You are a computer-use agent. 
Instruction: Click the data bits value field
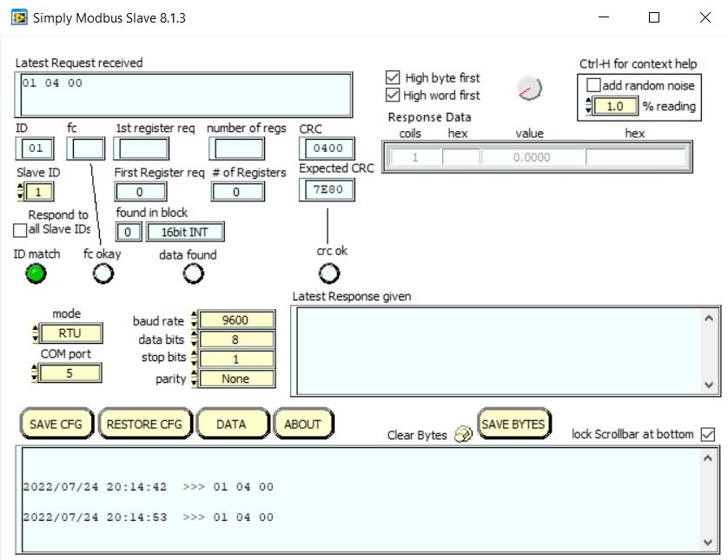[236, 339]
